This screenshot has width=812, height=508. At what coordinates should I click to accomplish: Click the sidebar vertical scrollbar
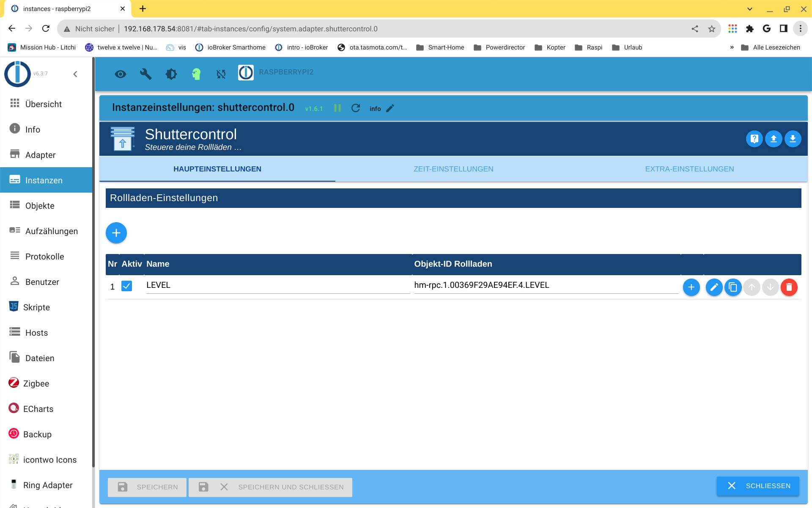pos(93,262)
